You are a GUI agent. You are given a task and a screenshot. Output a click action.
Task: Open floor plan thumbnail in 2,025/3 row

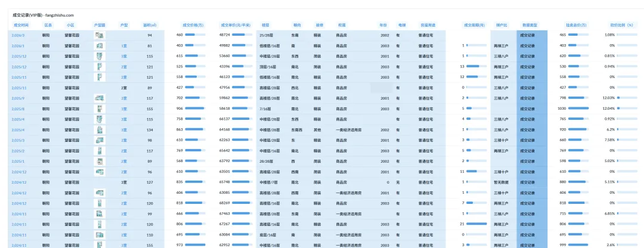coord(100,140)
